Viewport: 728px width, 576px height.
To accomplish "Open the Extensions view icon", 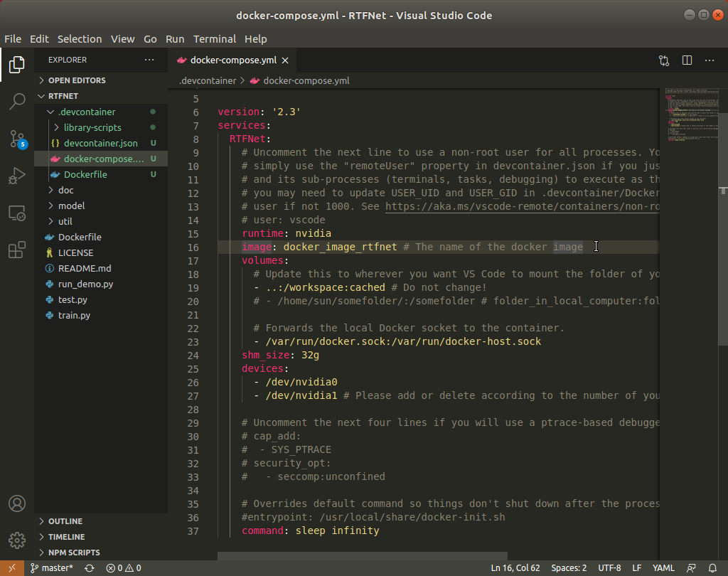I will (17, 250).
